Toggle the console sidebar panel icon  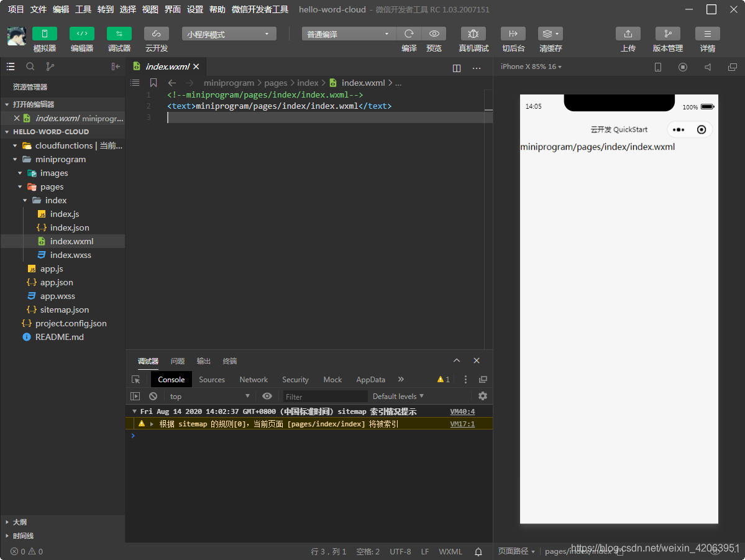135,396
